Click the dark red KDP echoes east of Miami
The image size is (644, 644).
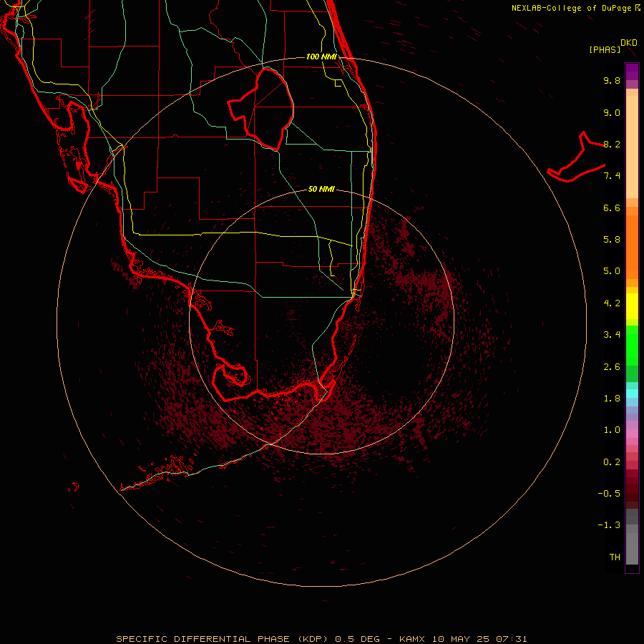427,283
